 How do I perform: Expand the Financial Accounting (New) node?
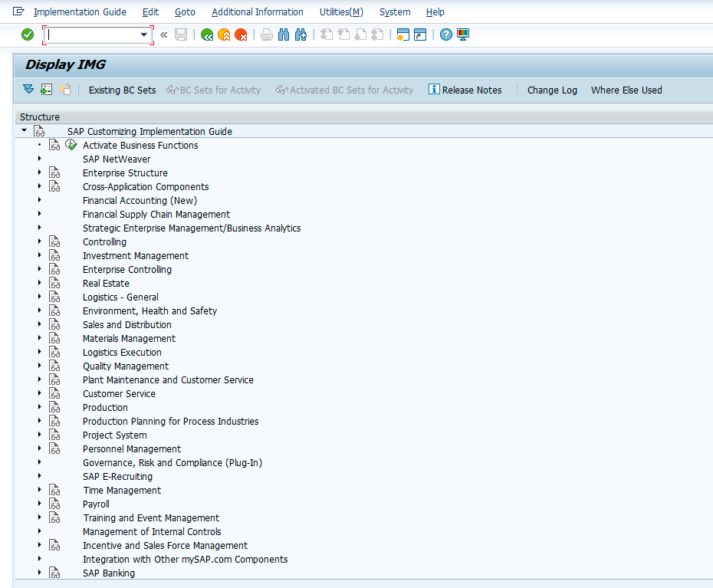(40, 200)
